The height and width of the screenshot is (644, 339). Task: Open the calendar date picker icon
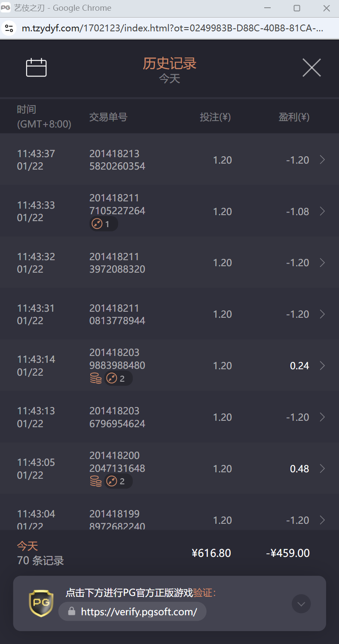point(36,68)
